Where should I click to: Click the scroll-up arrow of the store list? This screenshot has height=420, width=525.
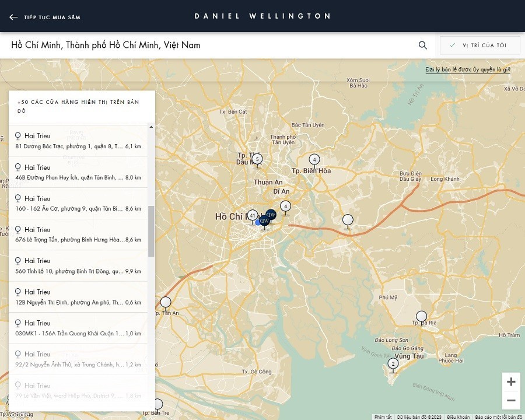[151, 127]
